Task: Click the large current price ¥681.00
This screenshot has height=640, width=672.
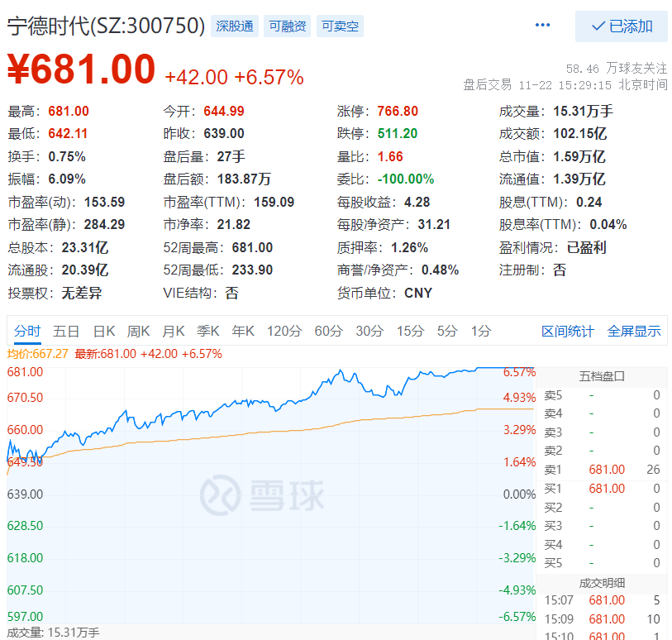Action: [82, 69]
